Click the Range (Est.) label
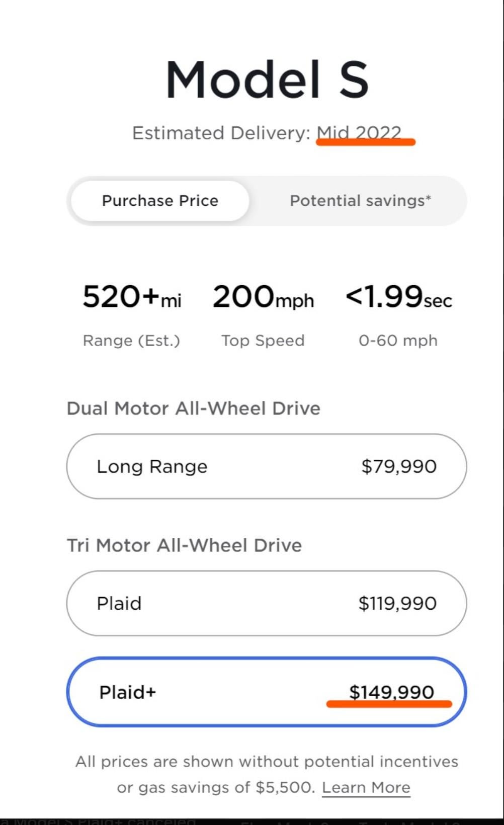 point(131,341)
